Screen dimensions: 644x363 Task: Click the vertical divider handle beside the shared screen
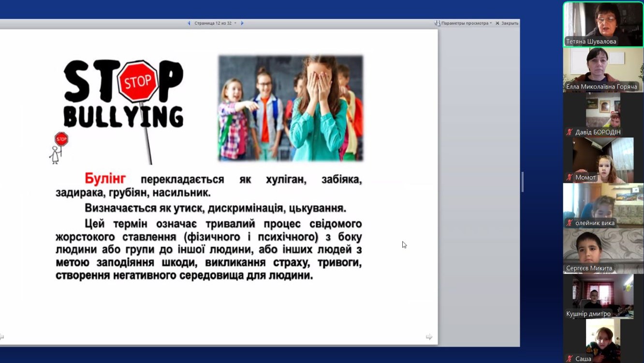(523, 182)
